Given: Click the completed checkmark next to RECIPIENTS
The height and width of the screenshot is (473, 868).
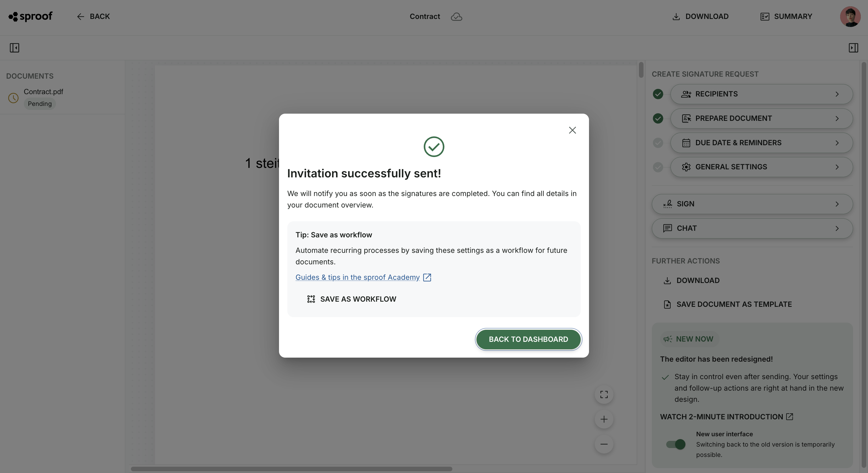Looking at the screenshot, I should (658, 94).
